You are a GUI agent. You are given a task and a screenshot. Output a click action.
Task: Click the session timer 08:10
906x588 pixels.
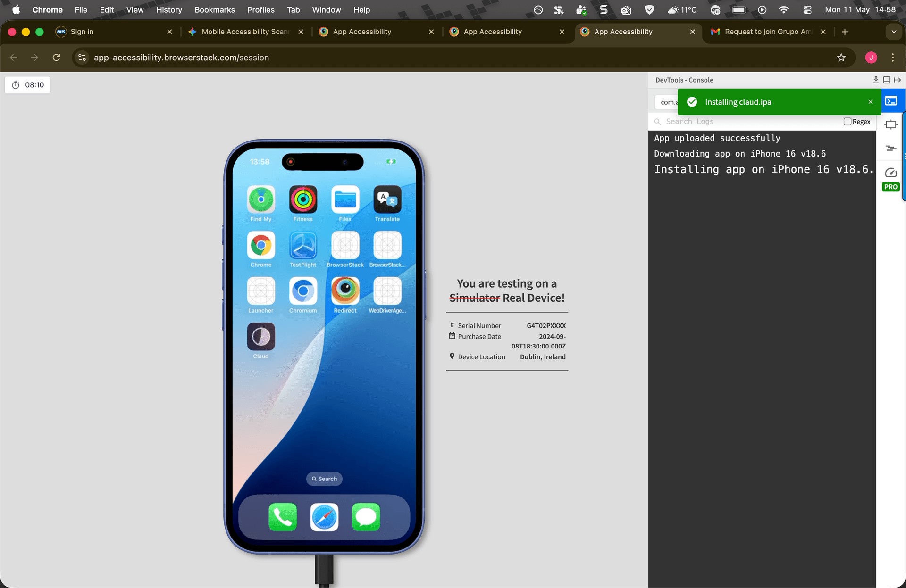[27, 85]
